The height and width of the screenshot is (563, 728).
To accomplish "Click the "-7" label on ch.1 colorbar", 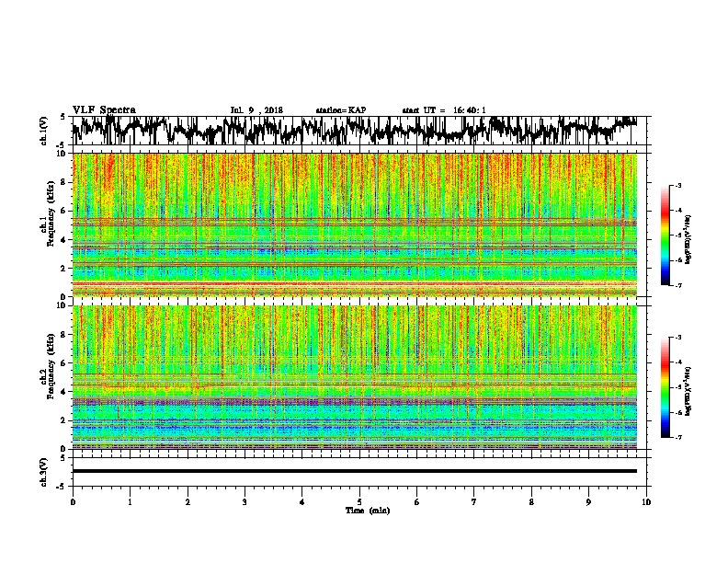I will [677, 285].
